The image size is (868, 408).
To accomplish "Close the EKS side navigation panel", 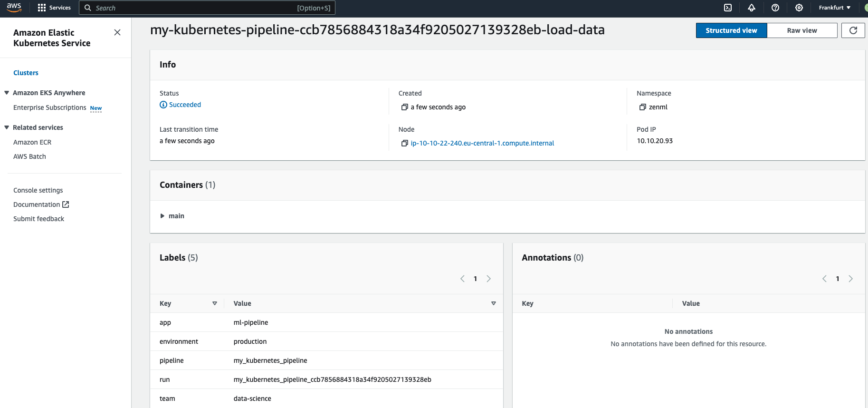I will (x=117, y=32).
